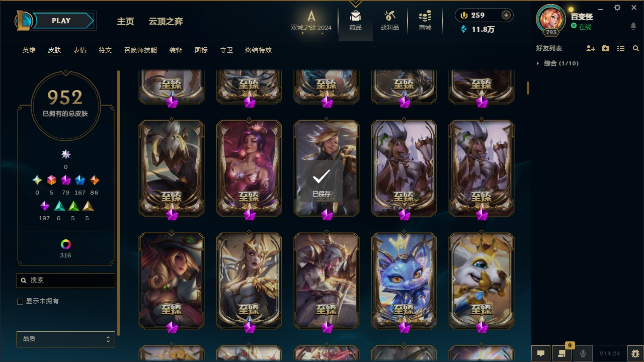
Task: Switch to the 英雄 tab
Action: click(29, 50)
